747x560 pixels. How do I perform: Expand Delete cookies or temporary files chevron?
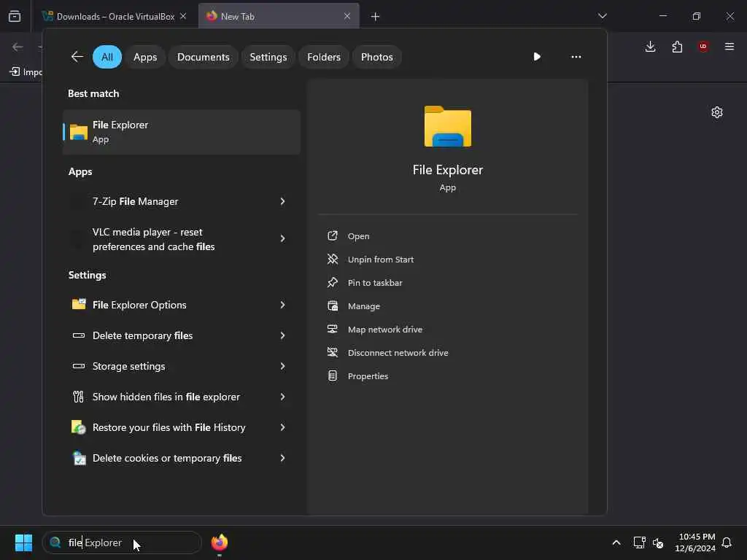pyautogui.click(x=282, y=458)
